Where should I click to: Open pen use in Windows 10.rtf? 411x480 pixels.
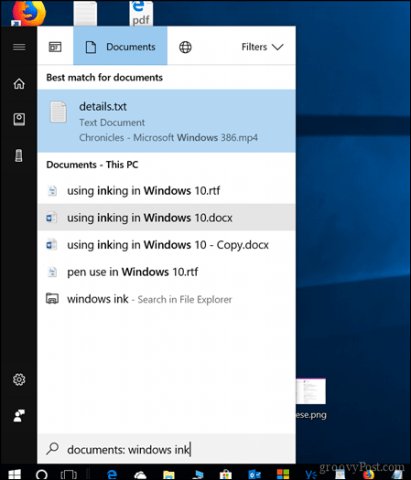pyautogui.click(x=166, y=272)
